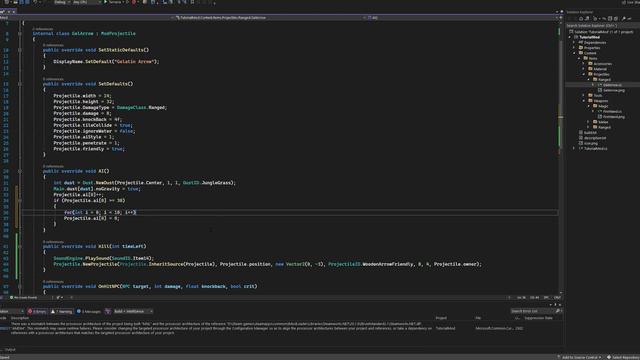The width and height of the screenshot is (640, 360).
Task: Switch to the Output tab at bottom
Action: click(x=10, y=349)
